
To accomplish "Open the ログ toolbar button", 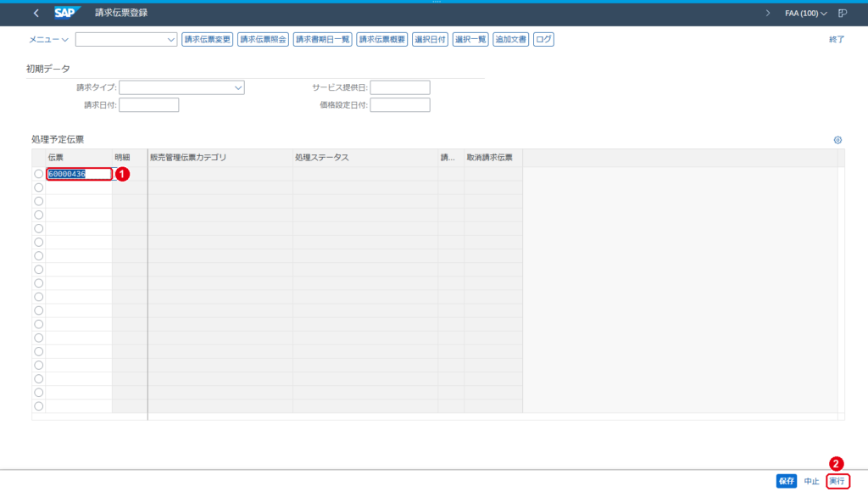I will [543, 39].
